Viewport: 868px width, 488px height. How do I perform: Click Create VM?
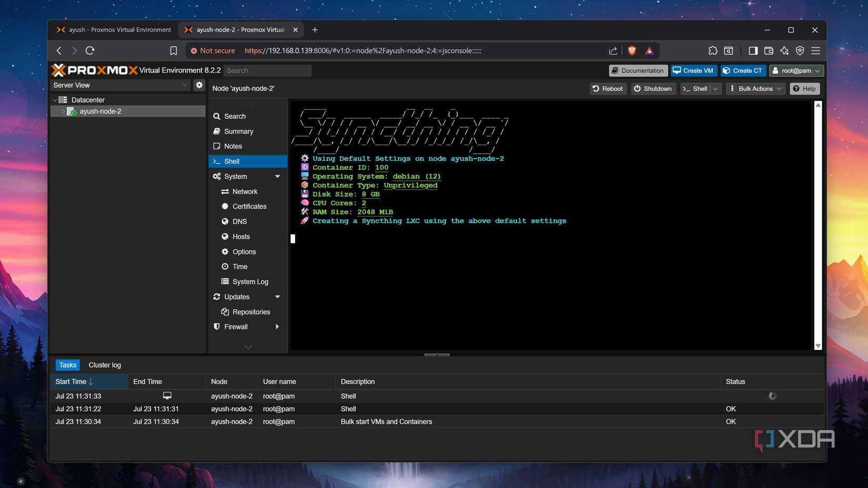point(693,70)
